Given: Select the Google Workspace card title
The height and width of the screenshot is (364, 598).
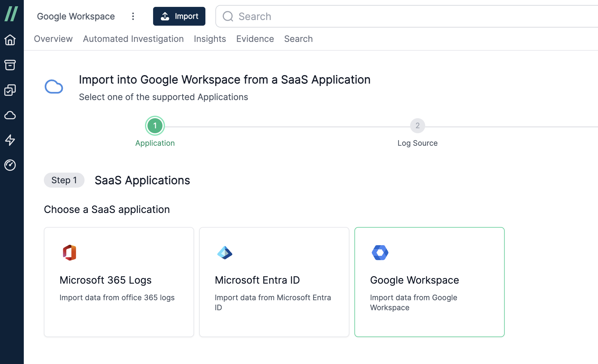Looking at the screenshot, I should (x=415, y=280).
